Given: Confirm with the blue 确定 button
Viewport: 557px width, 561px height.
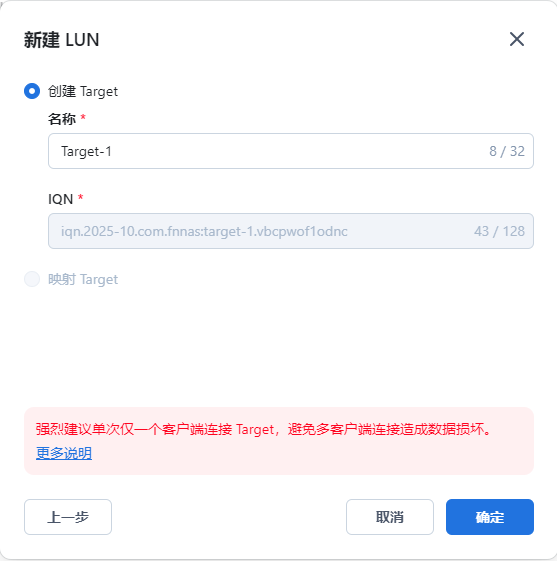Looking at the screenshot, I should point(490,517).
